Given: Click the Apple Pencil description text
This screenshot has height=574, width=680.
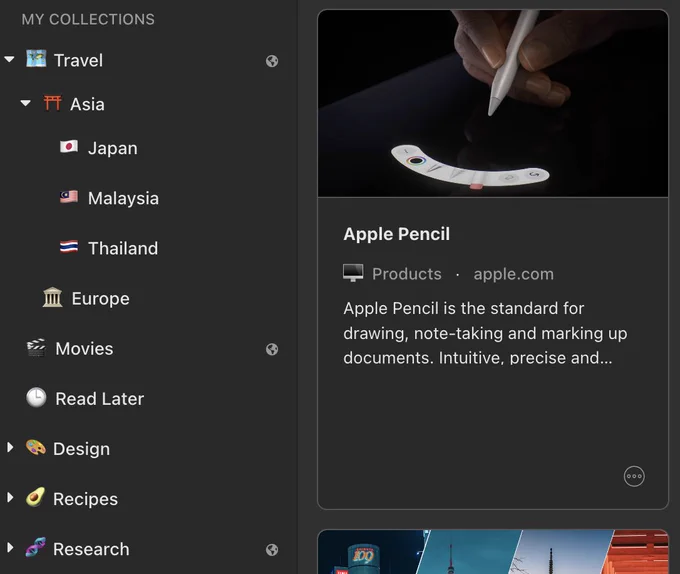Looking at the screenshot, I should (x=485, y=333).
